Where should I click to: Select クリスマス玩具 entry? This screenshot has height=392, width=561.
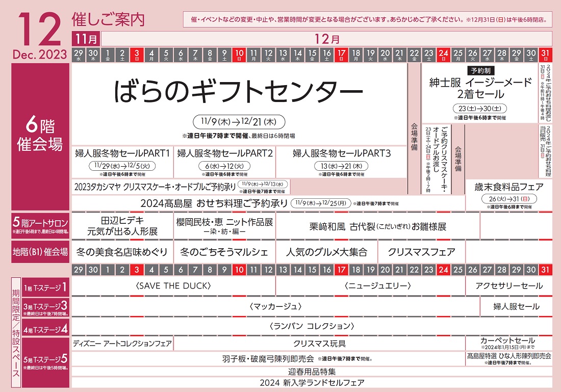point(319,344)
